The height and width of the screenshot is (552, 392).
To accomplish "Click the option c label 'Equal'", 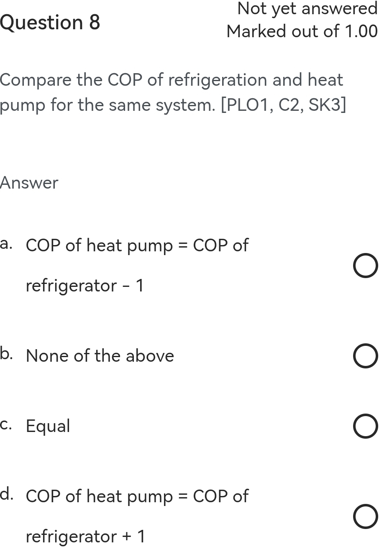I will (48, 426).
